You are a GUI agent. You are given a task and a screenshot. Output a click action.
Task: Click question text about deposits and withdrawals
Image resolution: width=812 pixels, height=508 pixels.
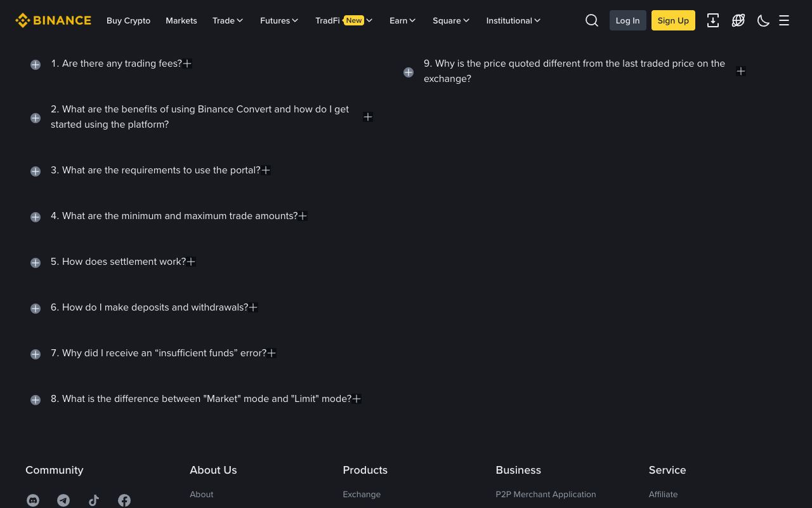[x=149, y=307]
